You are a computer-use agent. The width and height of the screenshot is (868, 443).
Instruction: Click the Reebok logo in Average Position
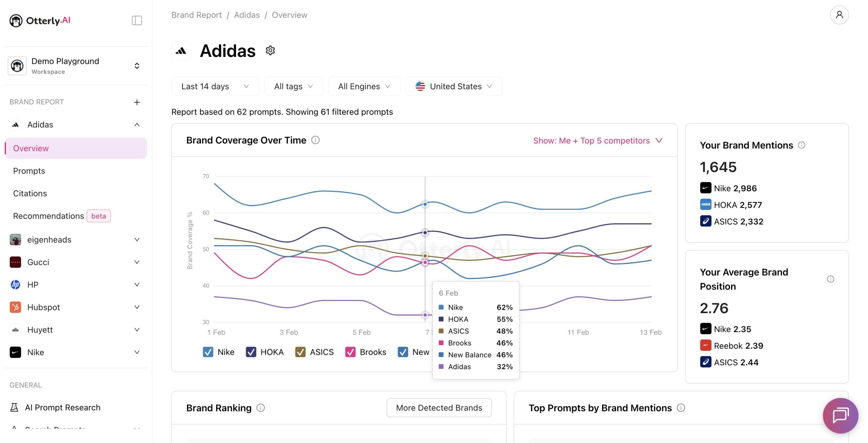[x=706, y=345]
